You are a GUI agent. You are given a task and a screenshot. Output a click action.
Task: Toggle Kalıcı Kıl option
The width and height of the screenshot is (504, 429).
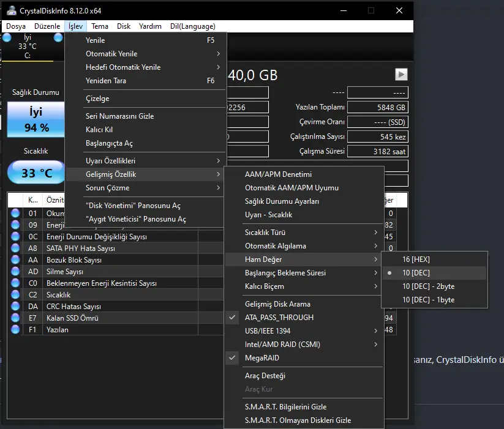pos(146,129)
